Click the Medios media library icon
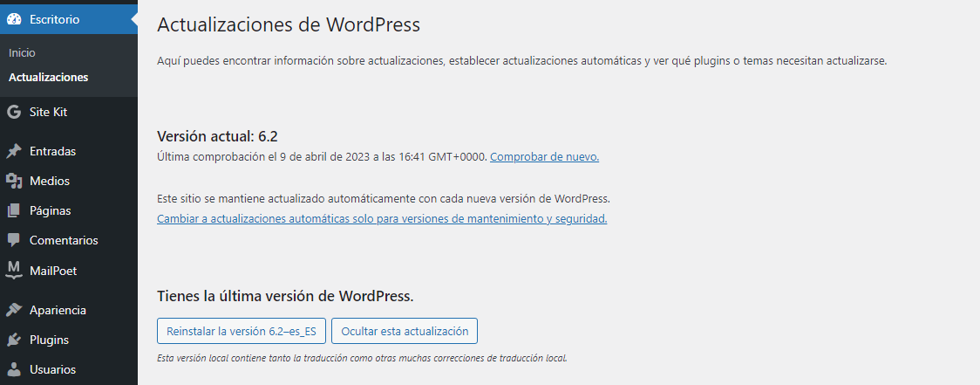 [14, 181]
